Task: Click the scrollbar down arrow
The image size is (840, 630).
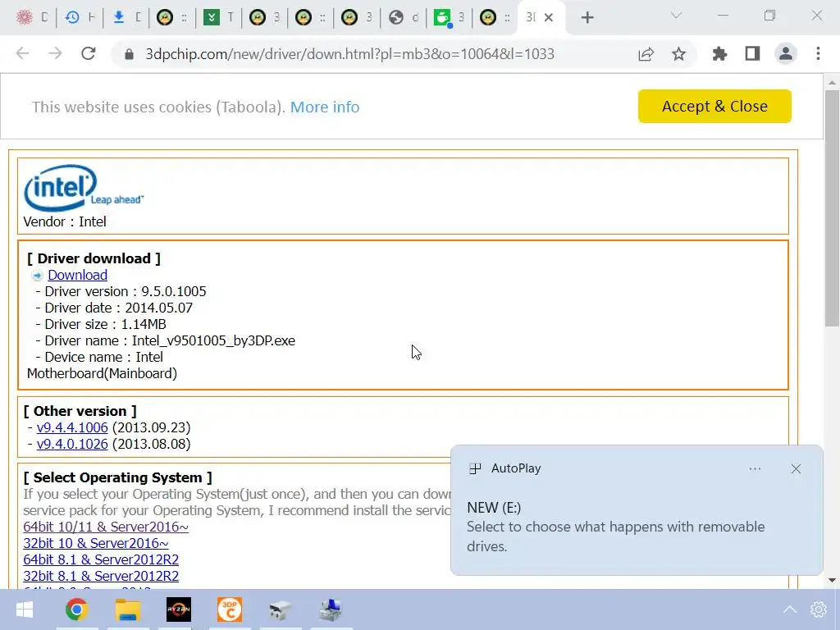Action: (832, 580)
